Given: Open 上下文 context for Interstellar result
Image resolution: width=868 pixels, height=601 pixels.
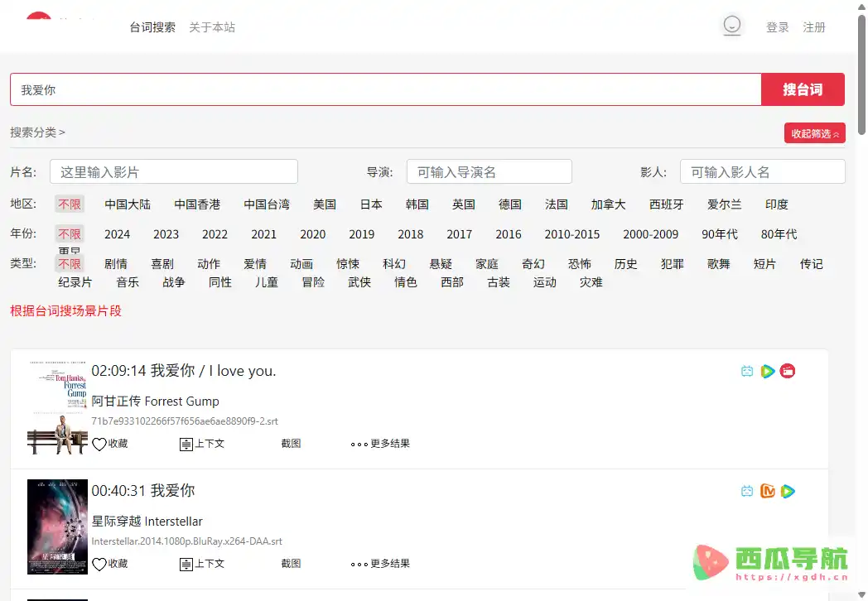Looking at the screenshot, I should click(202, 564).
